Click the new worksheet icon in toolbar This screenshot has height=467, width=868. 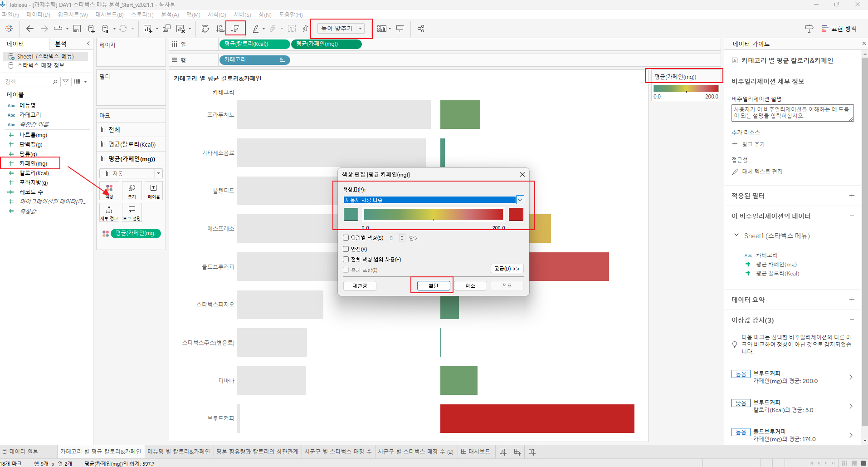pos(148,29)
